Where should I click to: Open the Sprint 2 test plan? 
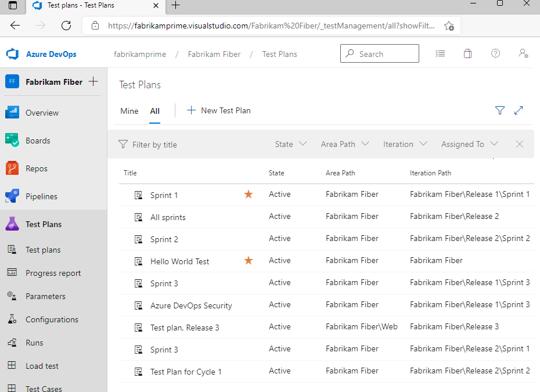[164, 239]
